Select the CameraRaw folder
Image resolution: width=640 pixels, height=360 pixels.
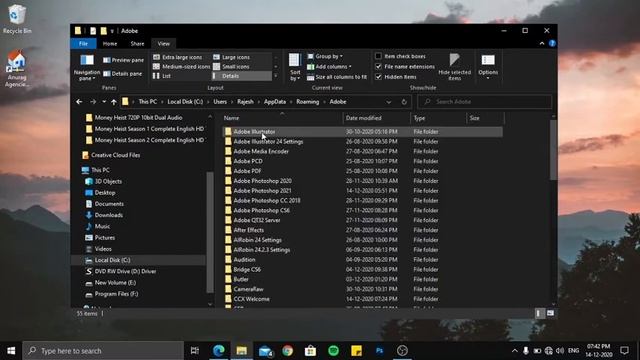(x=248, y=289)
